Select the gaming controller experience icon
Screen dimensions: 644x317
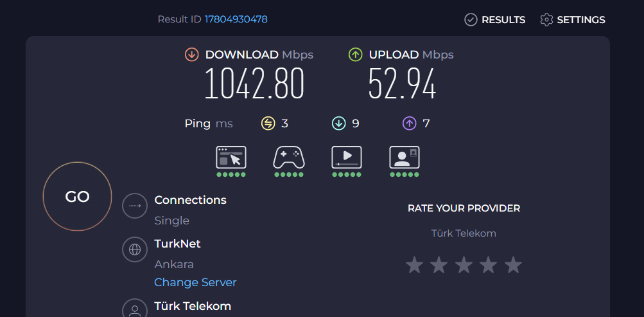click(289, 158)
